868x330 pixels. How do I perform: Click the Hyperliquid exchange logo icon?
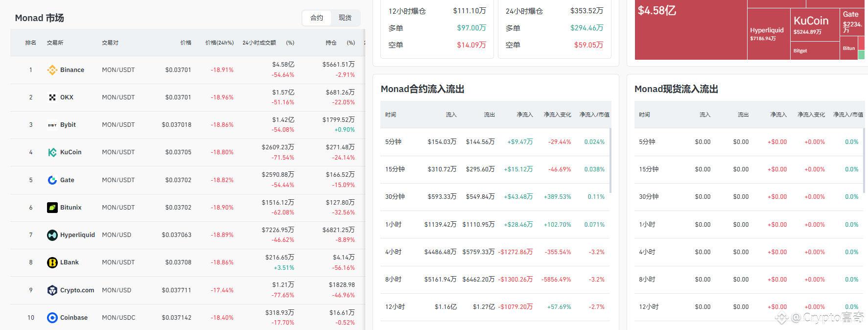click(x=52, y=235)
